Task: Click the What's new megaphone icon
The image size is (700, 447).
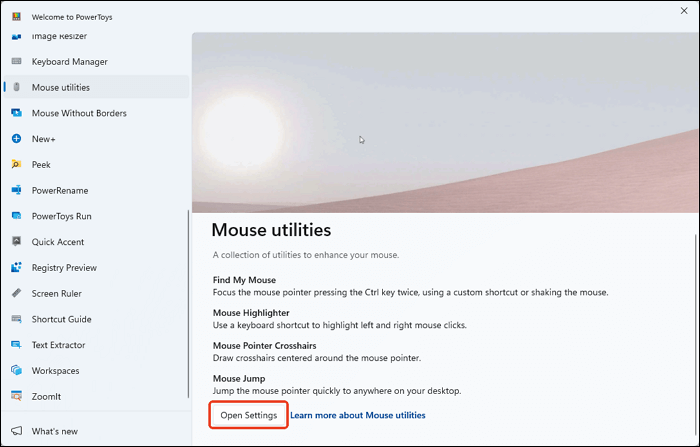Action: [17, 431]
